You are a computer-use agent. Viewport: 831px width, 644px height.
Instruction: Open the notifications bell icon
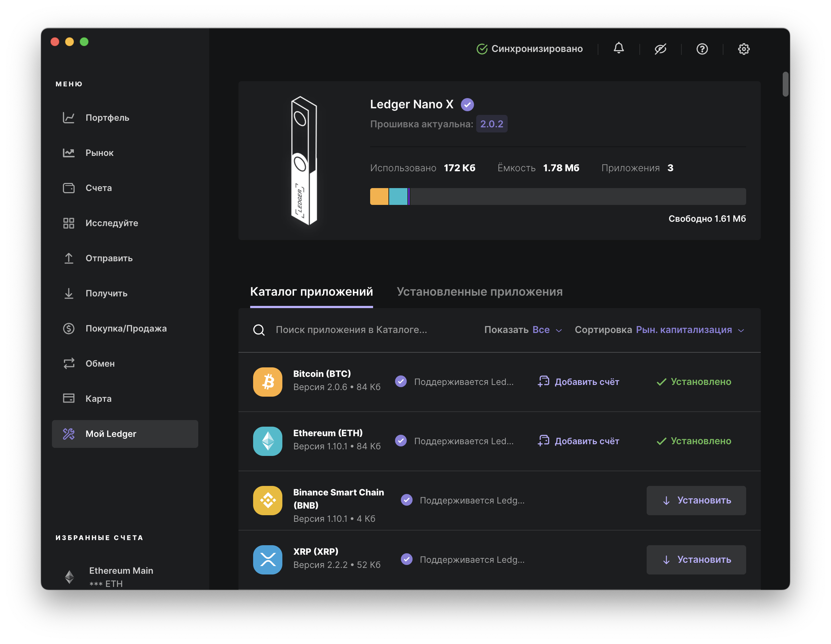[x=618, y=48]
